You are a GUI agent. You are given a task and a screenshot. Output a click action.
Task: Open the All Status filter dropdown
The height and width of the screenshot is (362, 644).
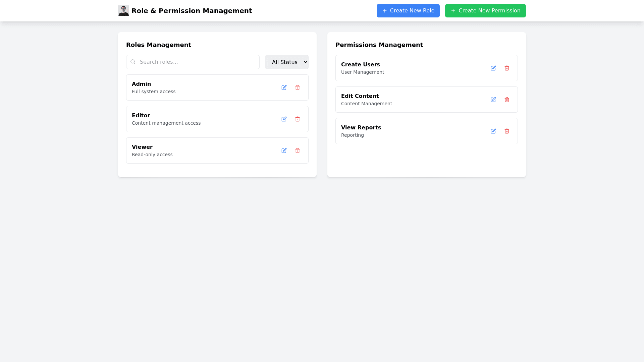[286, 62]
